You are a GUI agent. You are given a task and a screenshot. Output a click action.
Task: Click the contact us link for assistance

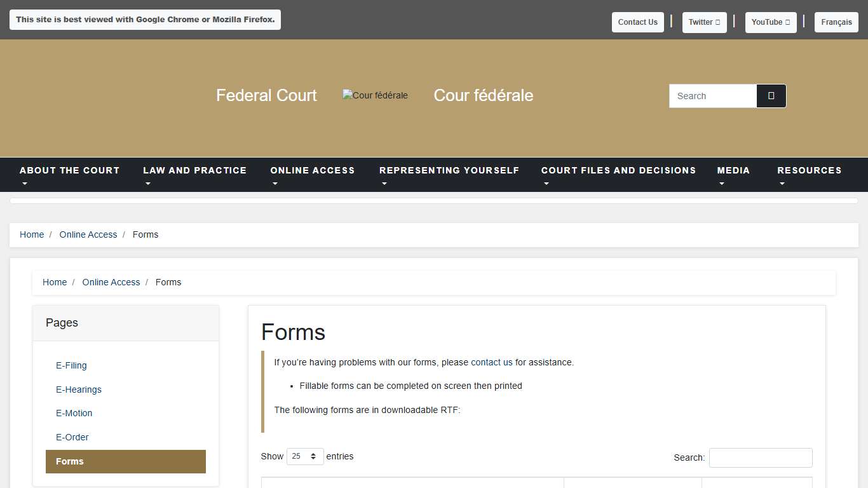pyautogui.click(x=492, y=362)
